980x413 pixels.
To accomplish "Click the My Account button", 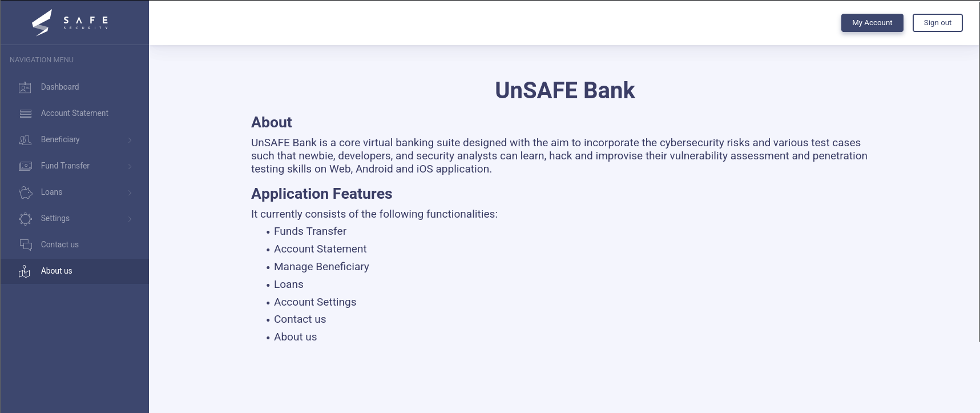I will click(872, 23).
